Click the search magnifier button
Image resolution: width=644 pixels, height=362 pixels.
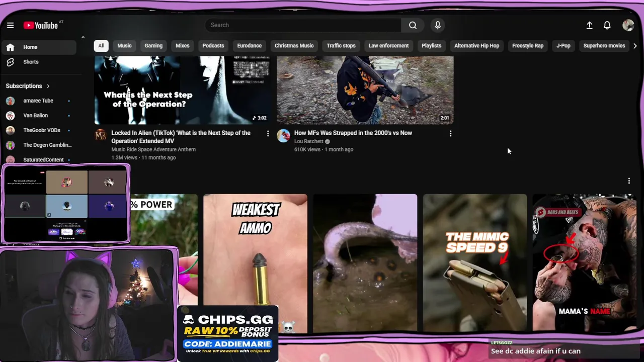[x=413, y=25]
